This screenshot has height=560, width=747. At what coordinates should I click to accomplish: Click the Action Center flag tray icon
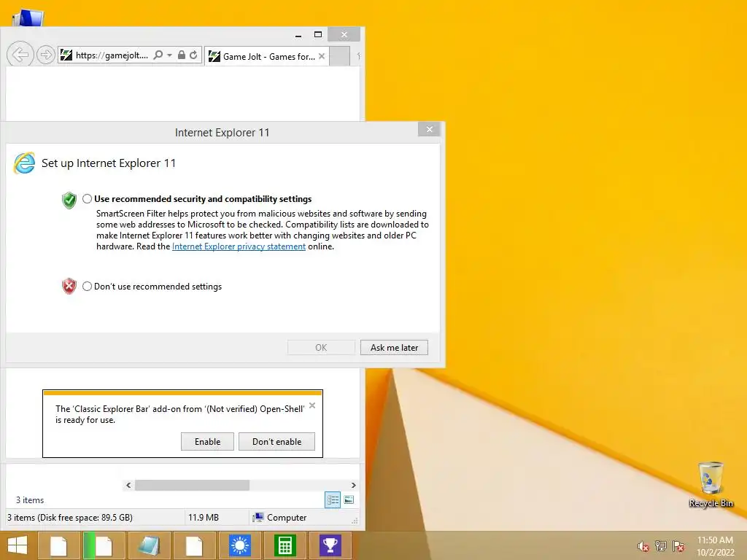(678, 545)
